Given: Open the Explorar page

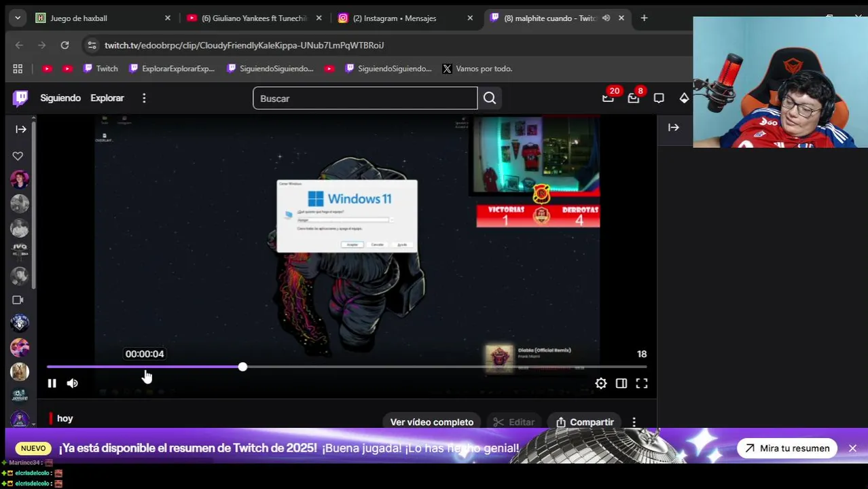Looking at the screenshot, I should tap(107, 98).
